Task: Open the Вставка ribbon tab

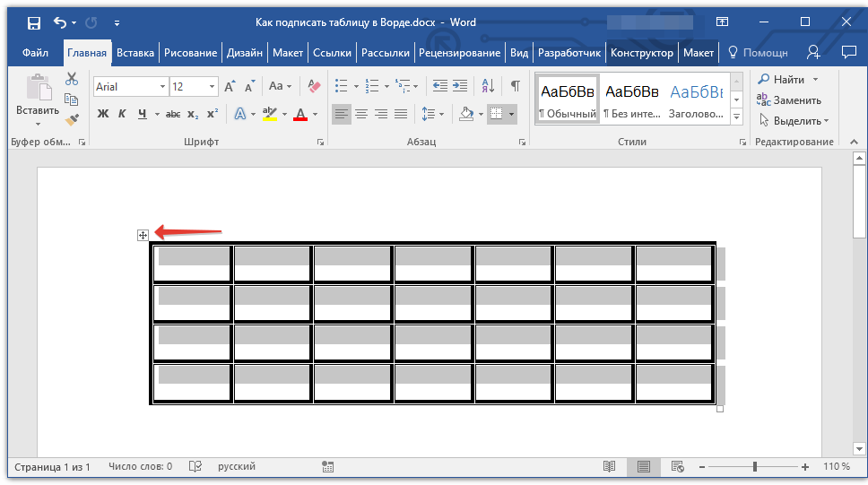Action: tap(135, 53)
